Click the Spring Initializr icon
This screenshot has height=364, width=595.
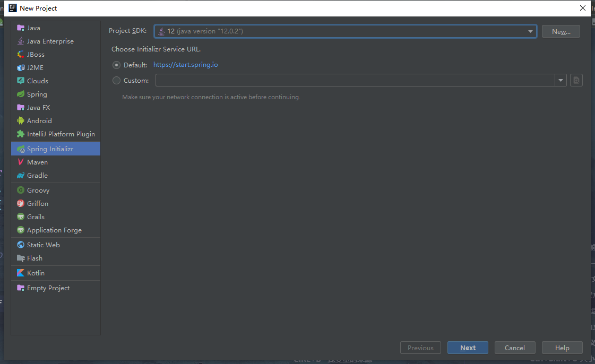(x=21, y=149)
